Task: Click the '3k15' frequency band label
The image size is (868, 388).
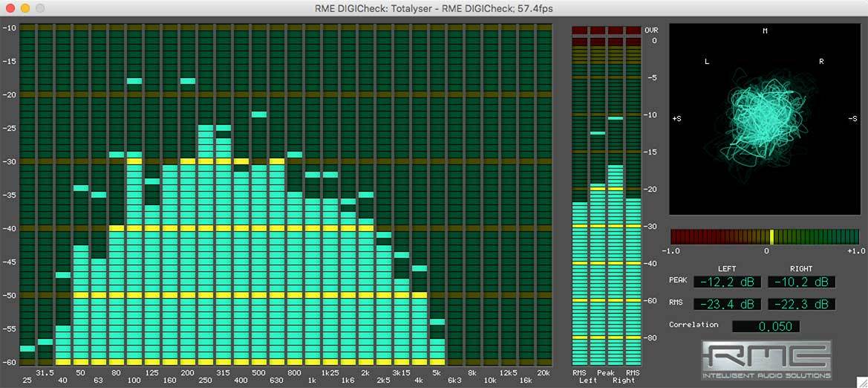Action: coord(401,372)
